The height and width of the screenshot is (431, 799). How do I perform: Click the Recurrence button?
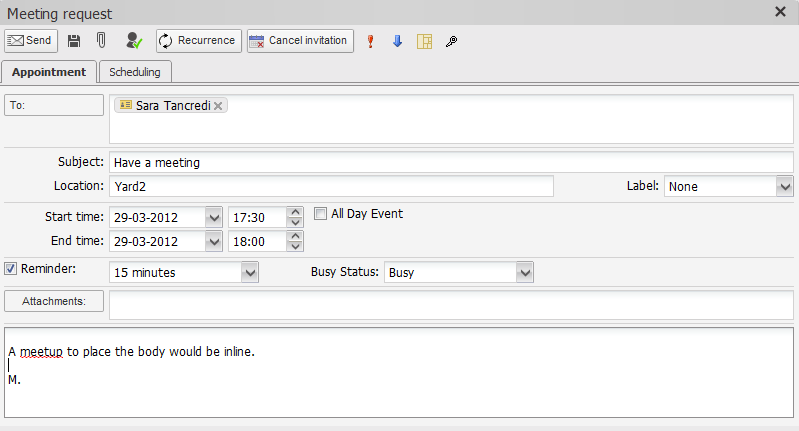click(x=198, y=41)
